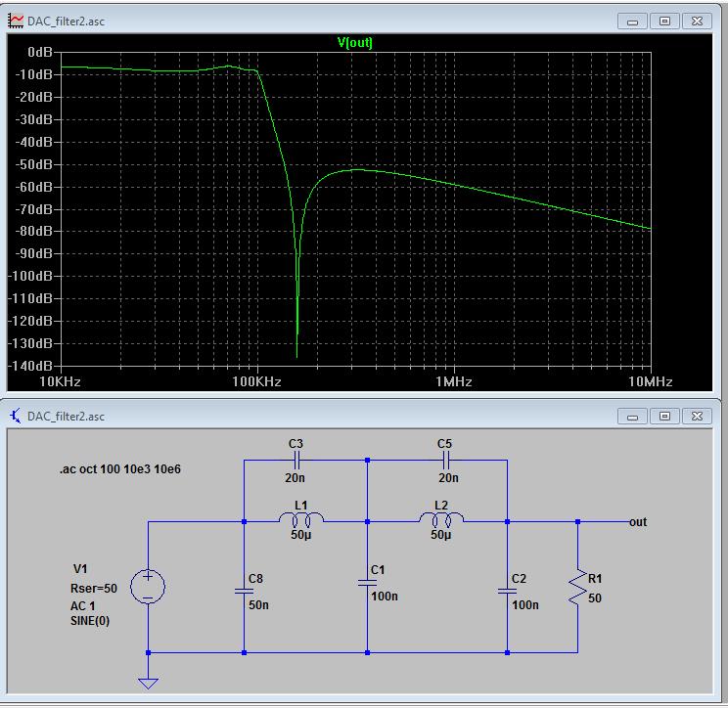Close the plot window
The width and height of the screenshot is (728, 708).
[696, 21]
